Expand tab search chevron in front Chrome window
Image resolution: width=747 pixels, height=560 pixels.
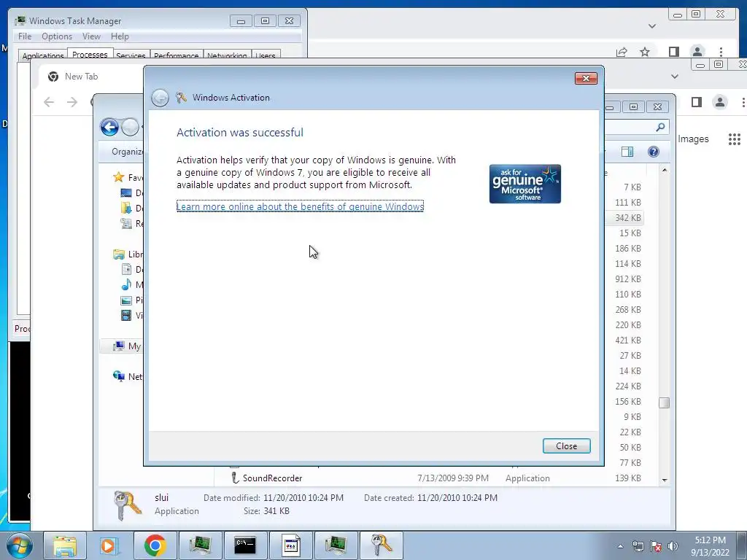[675, 76]
